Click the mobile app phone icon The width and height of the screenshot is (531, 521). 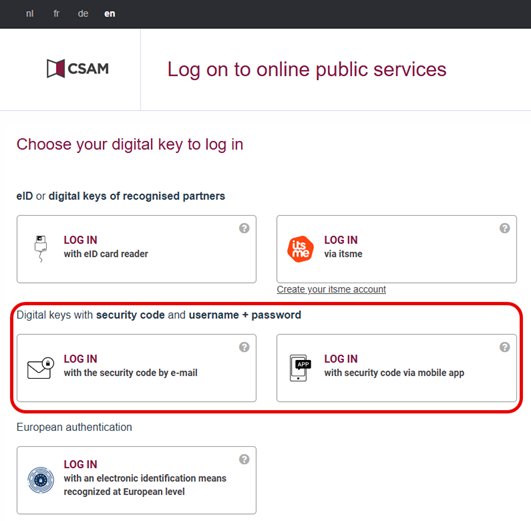click(300, 368)
